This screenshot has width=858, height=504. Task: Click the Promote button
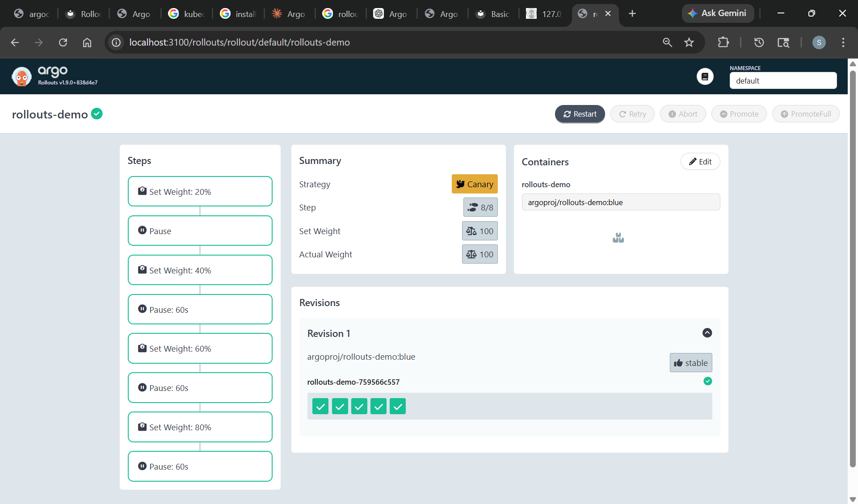coord(739,114)
